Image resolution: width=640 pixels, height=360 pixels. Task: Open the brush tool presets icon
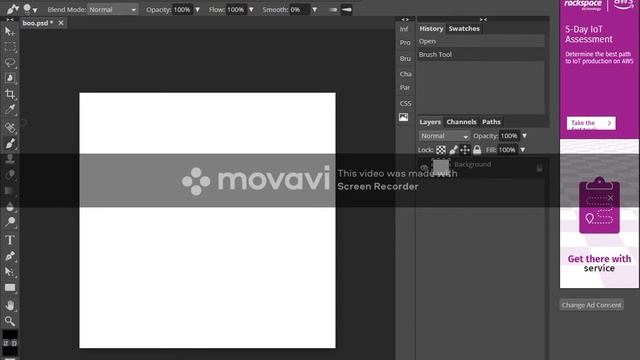coord(12,9)
